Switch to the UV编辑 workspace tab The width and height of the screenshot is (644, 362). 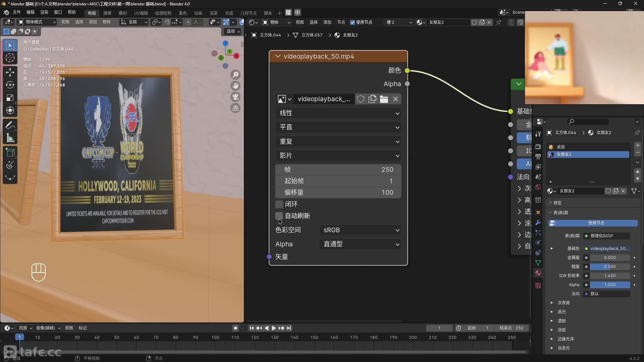coord(141,13)
